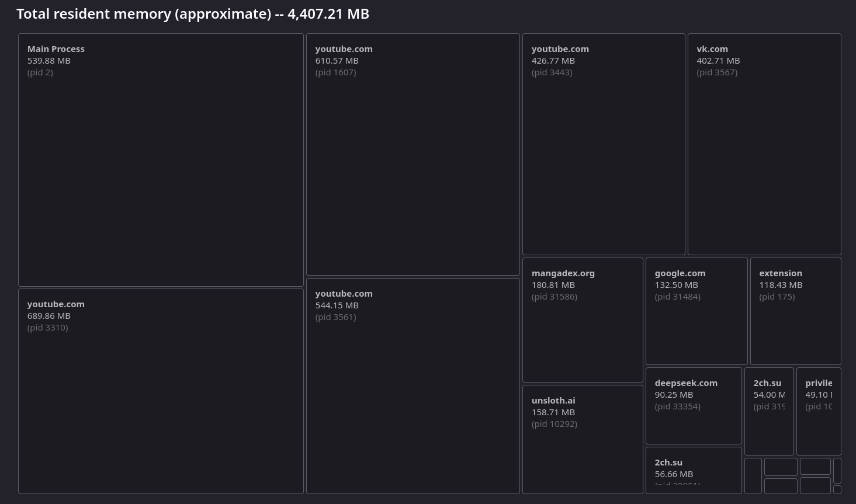Select the google.com tile, pid 31484

coord(696,311)
